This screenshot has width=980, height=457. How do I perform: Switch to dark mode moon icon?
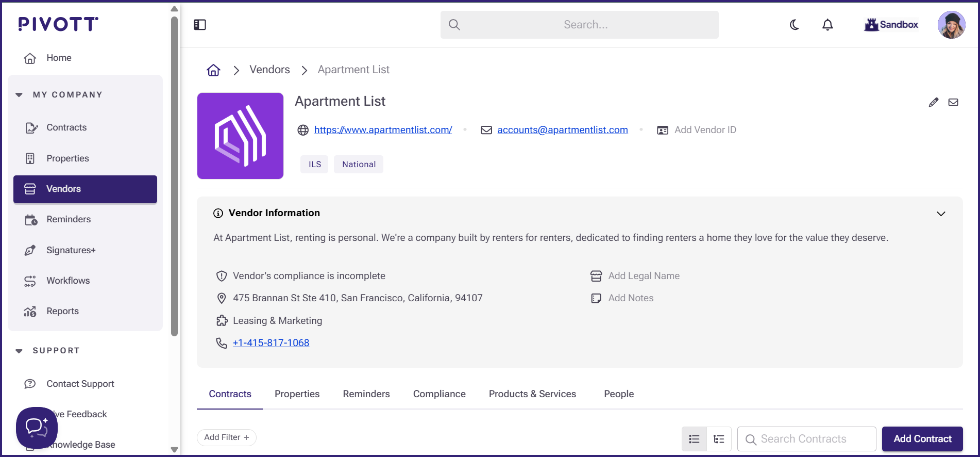[x=795, y=25]
